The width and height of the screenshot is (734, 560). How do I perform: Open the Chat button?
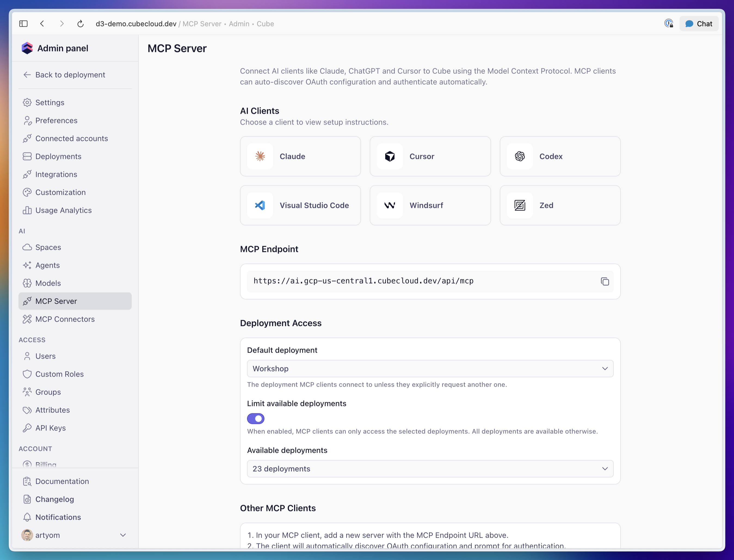[x=699, y=24]
